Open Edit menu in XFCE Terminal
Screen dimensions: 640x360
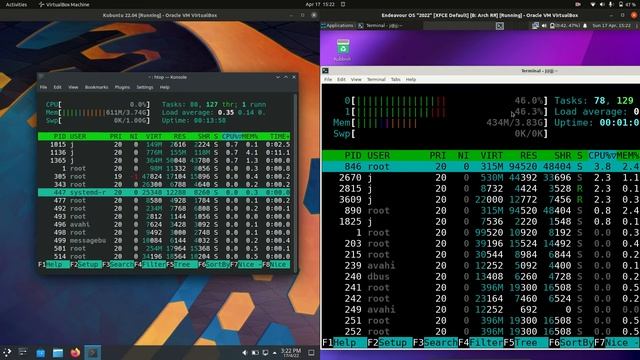341,80
